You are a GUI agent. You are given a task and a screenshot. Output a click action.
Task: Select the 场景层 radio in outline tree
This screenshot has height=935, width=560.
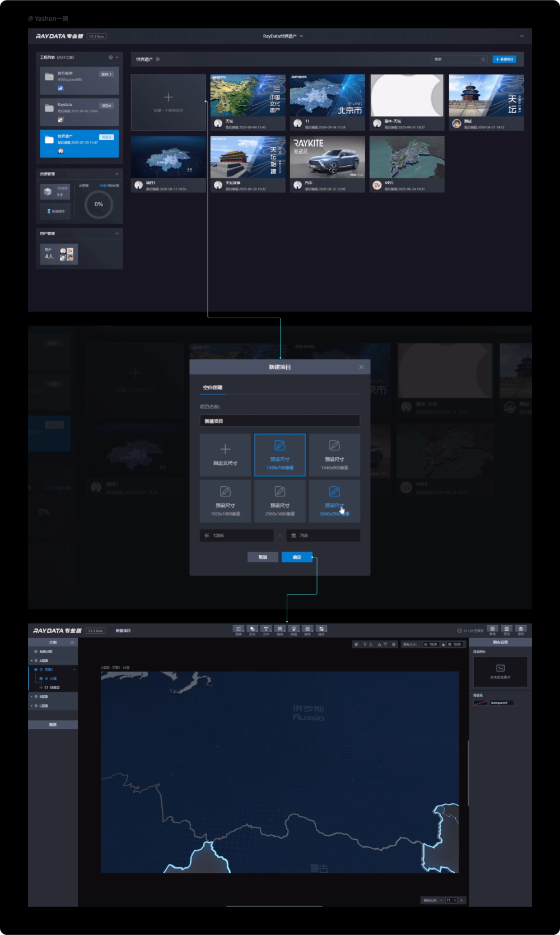click(41, 687)
